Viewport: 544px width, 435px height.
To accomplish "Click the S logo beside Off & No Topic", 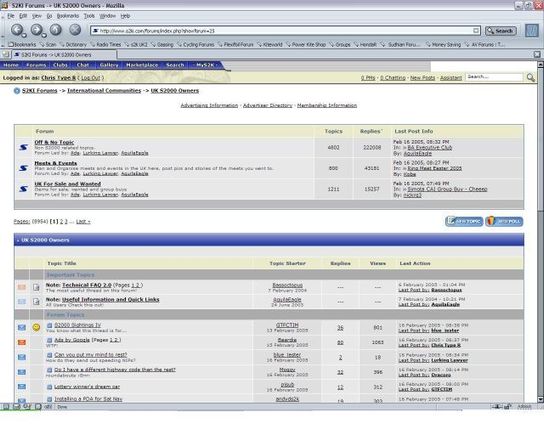I will click(23, 147).
